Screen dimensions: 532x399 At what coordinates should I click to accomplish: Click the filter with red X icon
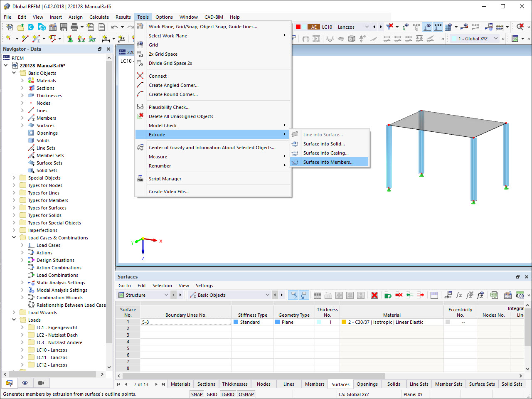(x=389, y=27)
